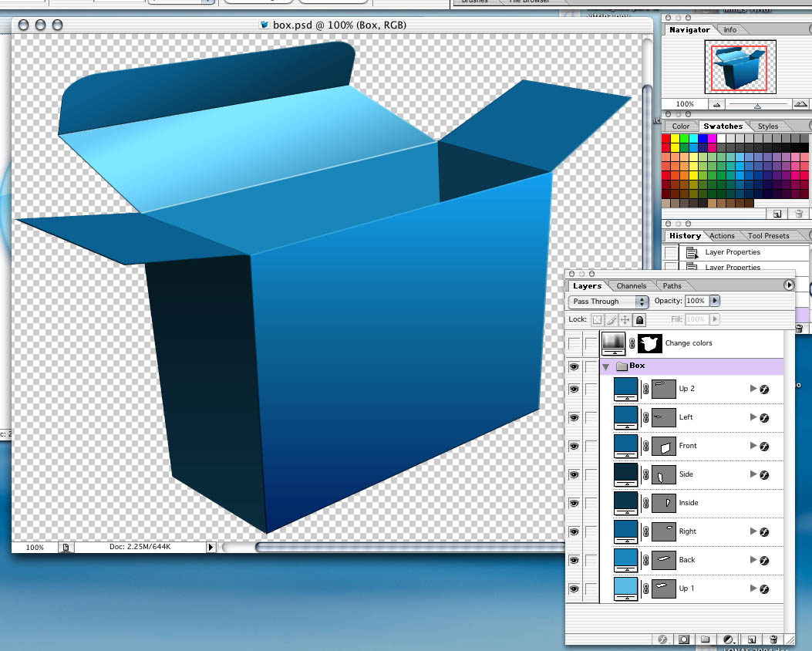Click the Change colors layer mask thumbnail

[650, 343]
